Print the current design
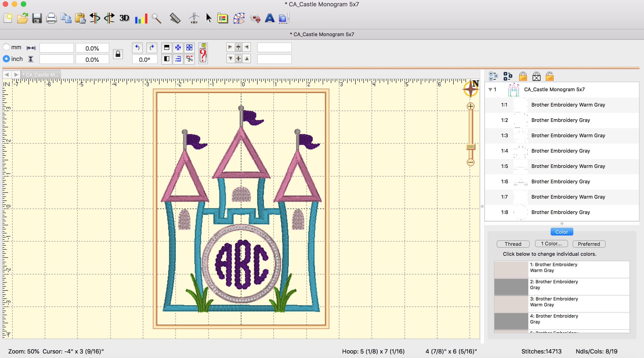 (51, 18)
